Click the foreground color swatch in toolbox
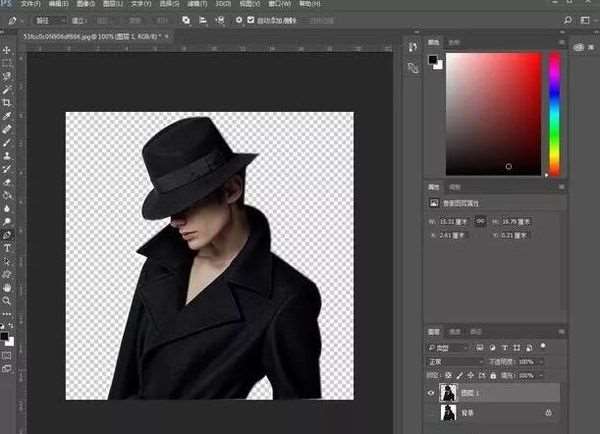The image size is (600, 434). pos(4,336)
